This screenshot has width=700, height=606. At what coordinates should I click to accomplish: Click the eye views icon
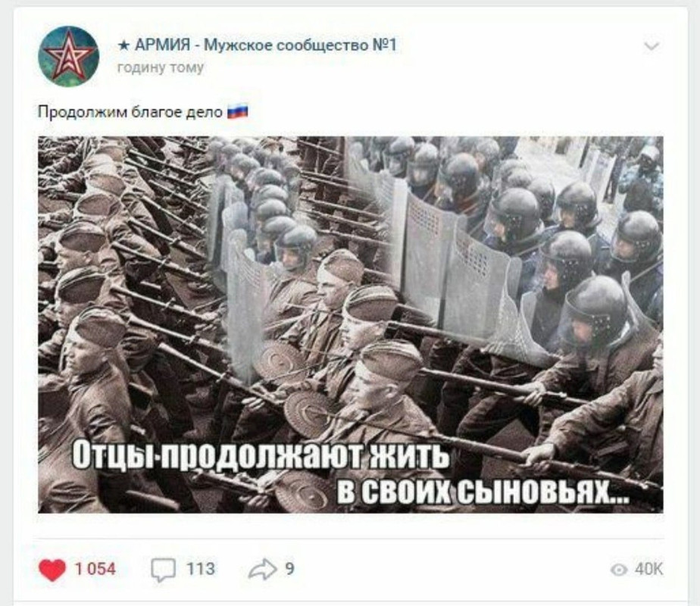619,570
